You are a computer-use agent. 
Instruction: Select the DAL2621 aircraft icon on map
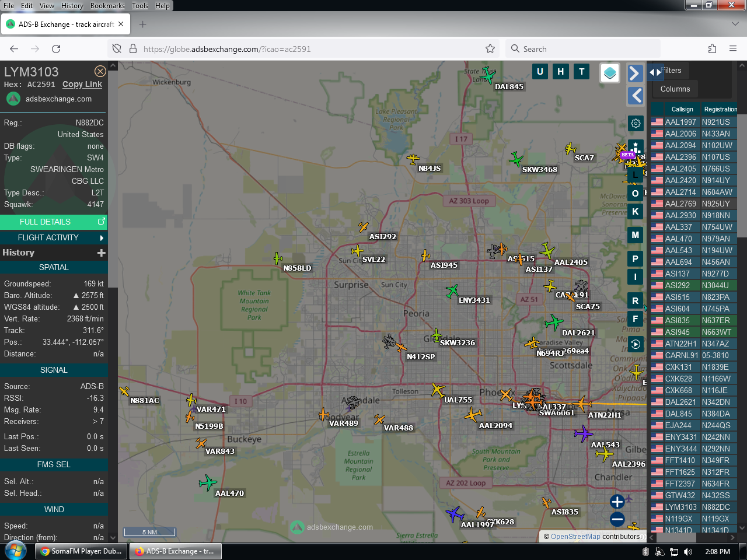click(x=553, y=322)
